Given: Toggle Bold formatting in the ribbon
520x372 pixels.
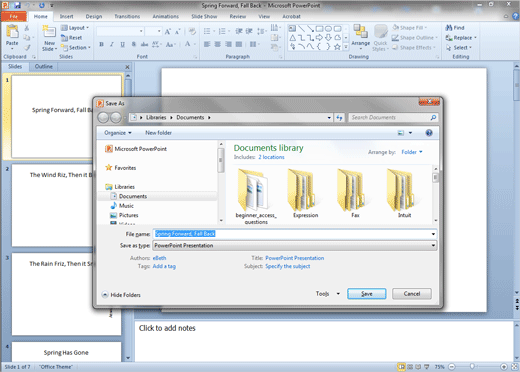Looking at the screenshot, I should coord(101,44).
